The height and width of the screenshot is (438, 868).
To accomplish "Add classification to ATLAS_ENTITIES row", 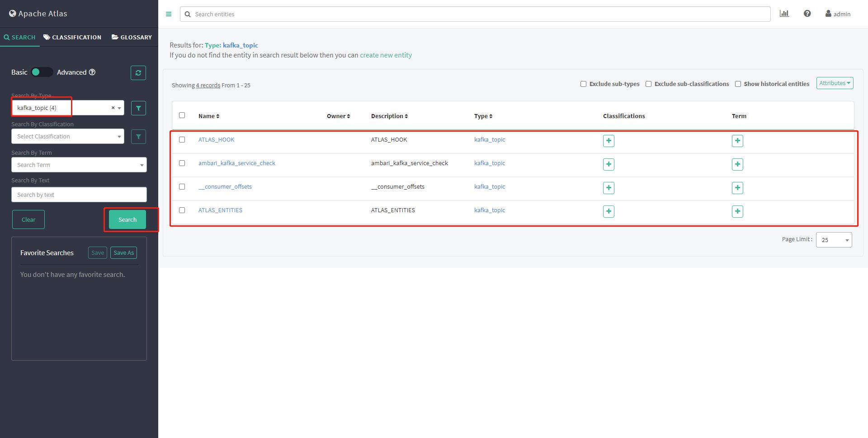I will pos(609,211).
